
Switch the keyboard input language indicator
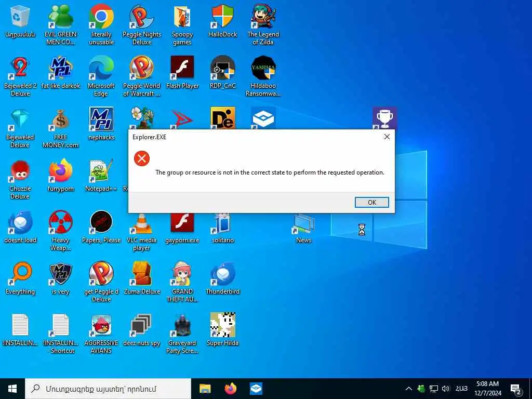(x=461, y=389)
